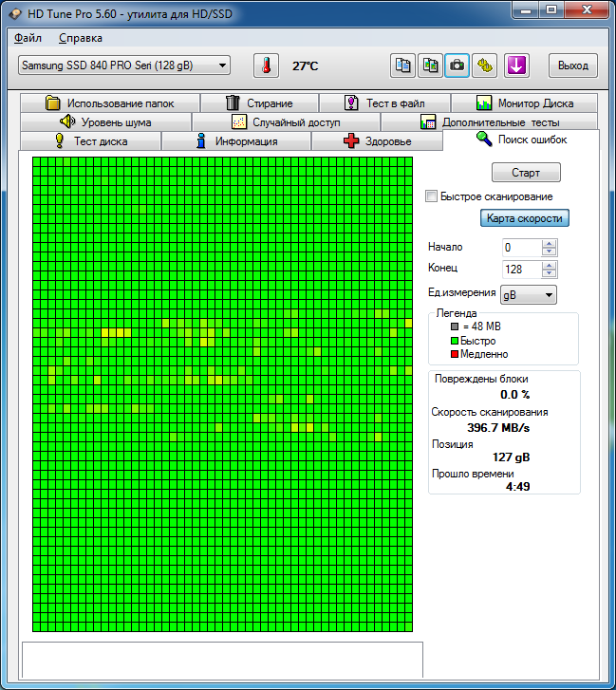Image resolution: width=616 pixels, height=690 pixels.
Task: Decrease the Начало value with down arrow
Action: coord(550,252)
